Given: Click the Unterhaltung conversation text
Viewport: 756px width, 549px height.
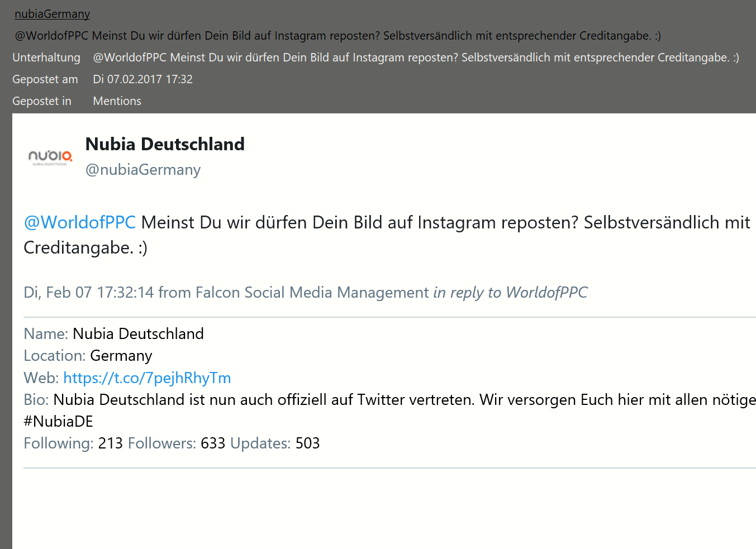Looking at the screenshot, I should (x=416, y=58).
